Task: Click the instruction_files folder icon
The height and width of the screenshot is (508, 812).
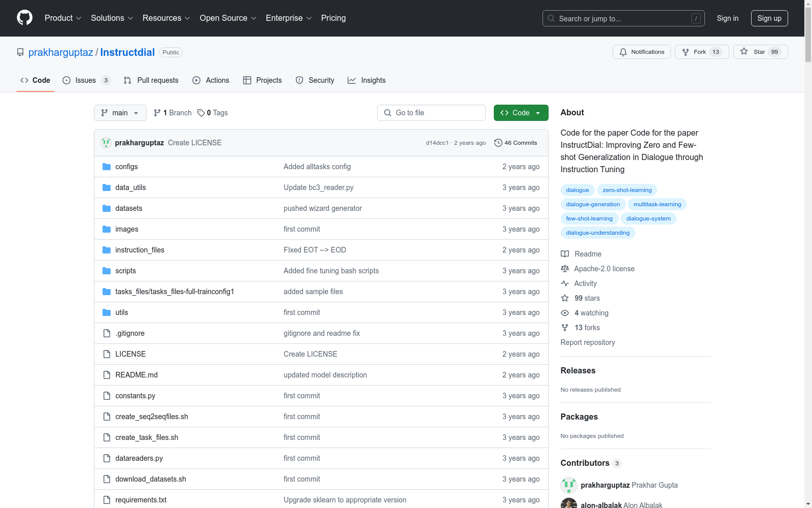Action: [x=107, y=250]
